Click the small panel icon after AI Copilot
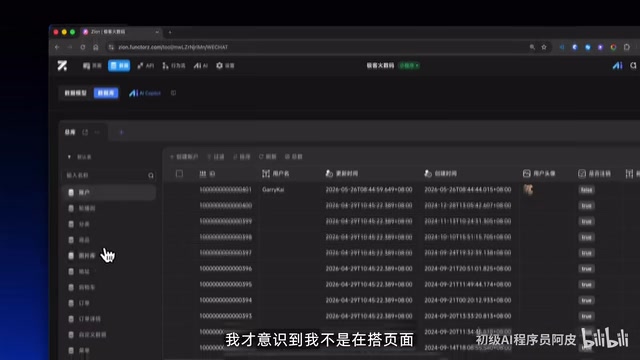The height and width of the screenshot is (360, 640). tap(173, 93)
